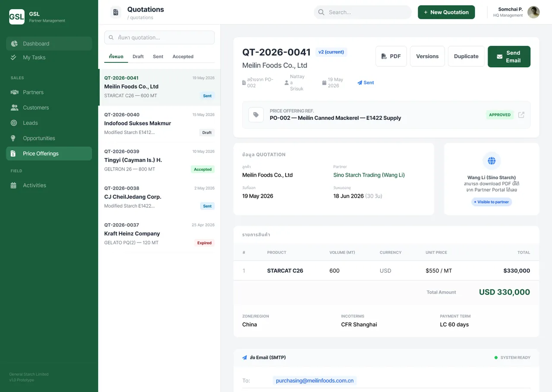Image resolution: width=552 pixels, height=392 pixels.
Task: Click the Somchai P. user avatar
Action: (533, 12)
